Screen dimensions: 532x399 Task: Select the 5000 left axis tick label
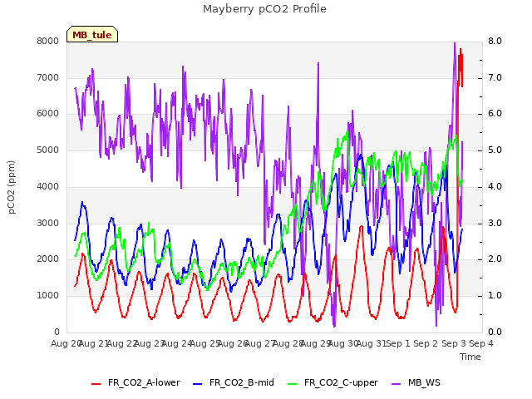48,150
